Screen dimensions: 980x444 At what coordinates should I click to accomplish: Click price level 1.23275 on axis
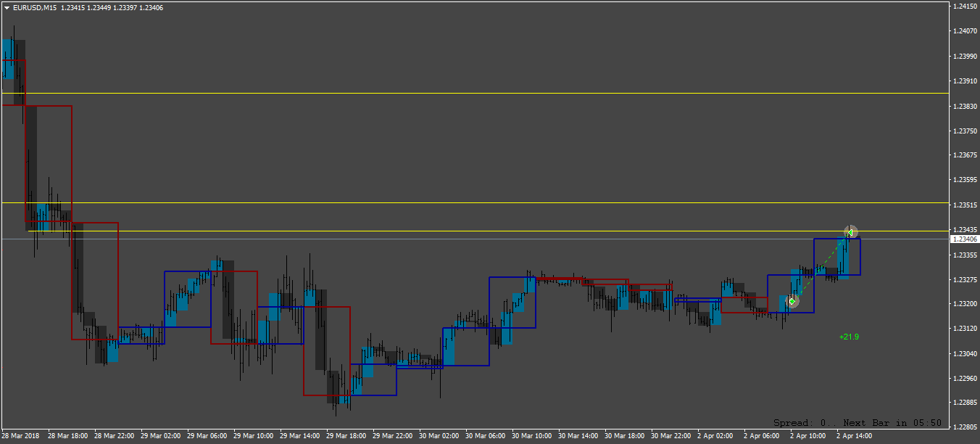point(965,279)
